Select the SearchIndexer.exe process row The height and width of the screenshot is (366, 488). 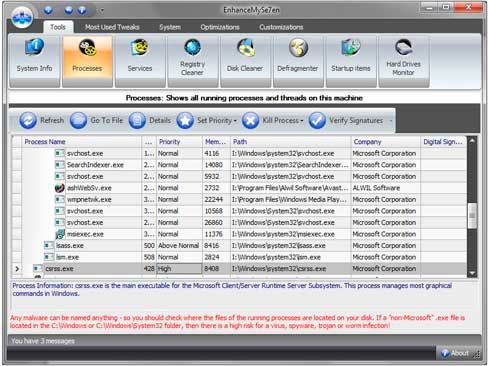click(239, 165)
